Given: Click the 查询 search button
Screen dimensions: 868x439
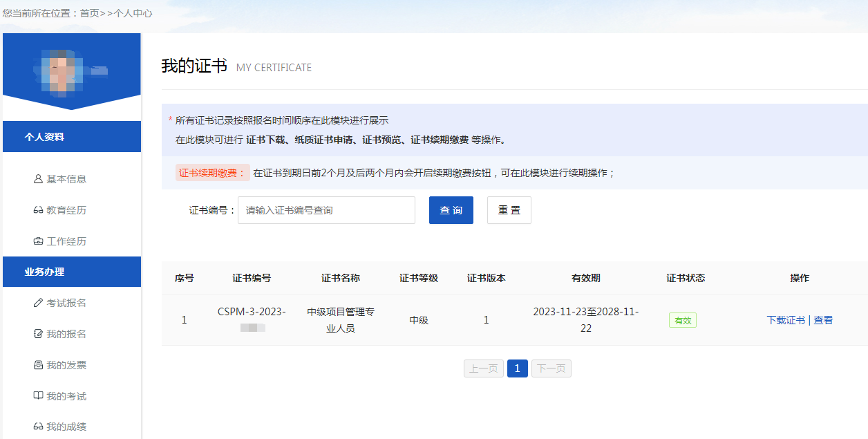Looking at the screenshot, I should [x=451, y=209].
